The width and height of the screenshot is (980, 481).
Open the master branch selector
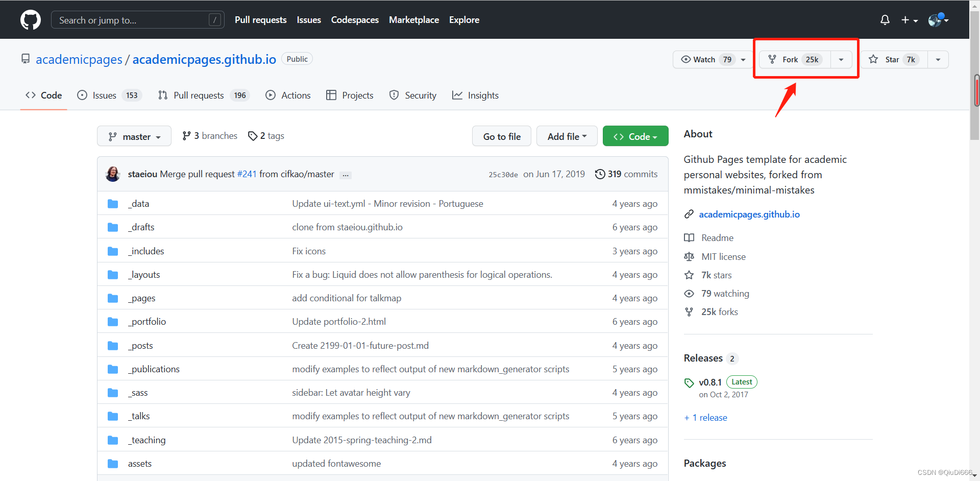[134, 136]
